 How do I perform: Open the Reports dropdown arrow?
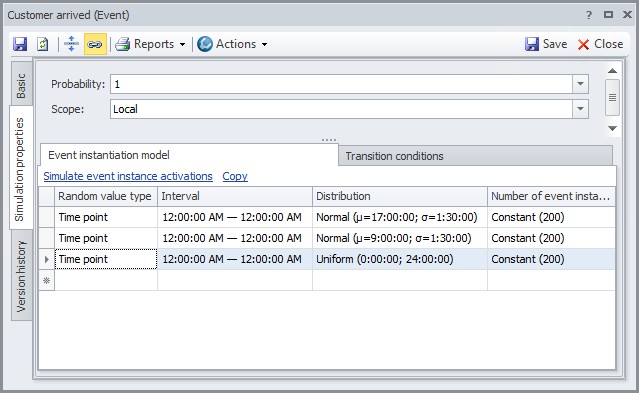point(182,44)
